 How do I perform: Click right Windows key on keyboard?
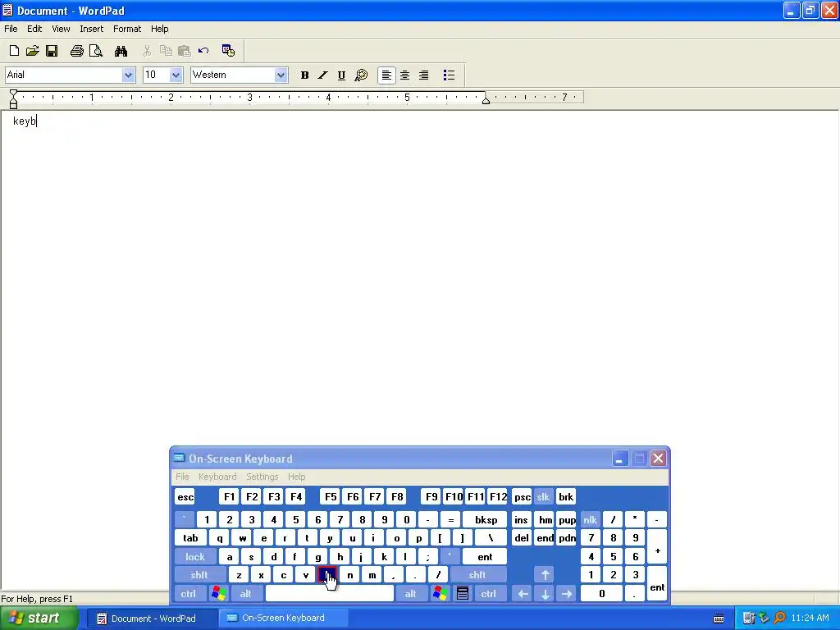(x=441, y=594)
